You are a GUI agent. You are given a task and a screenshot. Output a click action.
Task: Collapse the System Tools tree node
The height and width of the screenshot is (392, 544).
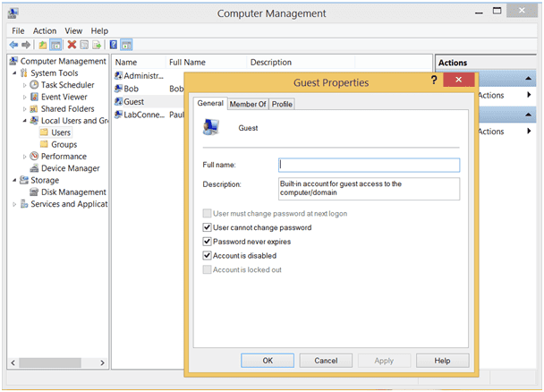(14, 72)
